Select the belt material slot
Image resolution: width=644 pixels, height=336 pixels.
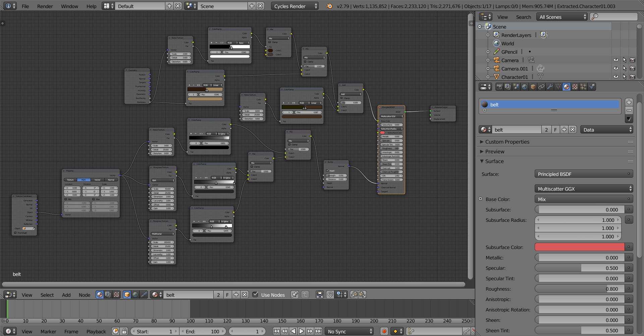point(550,104)
